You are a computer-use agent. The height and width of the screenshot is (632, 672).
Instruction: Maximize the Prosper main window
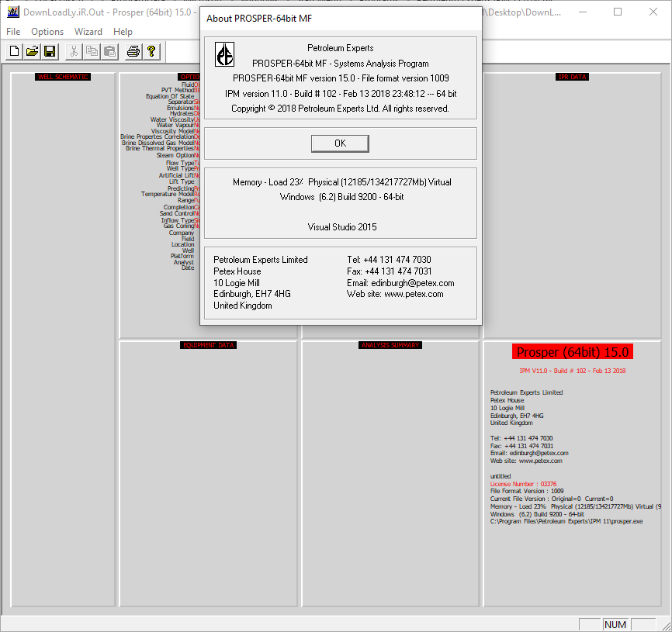[x=618, y=12]
